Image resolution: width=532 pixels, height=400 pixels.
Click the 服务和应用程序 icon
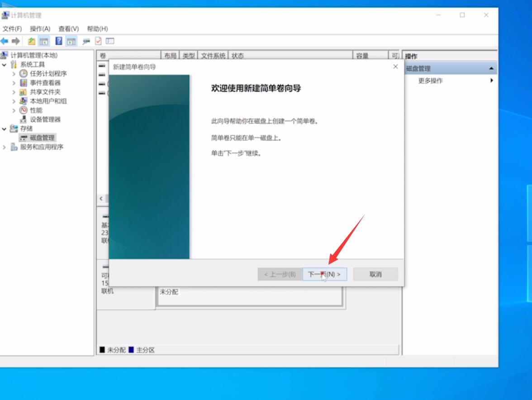pos(14,147)
